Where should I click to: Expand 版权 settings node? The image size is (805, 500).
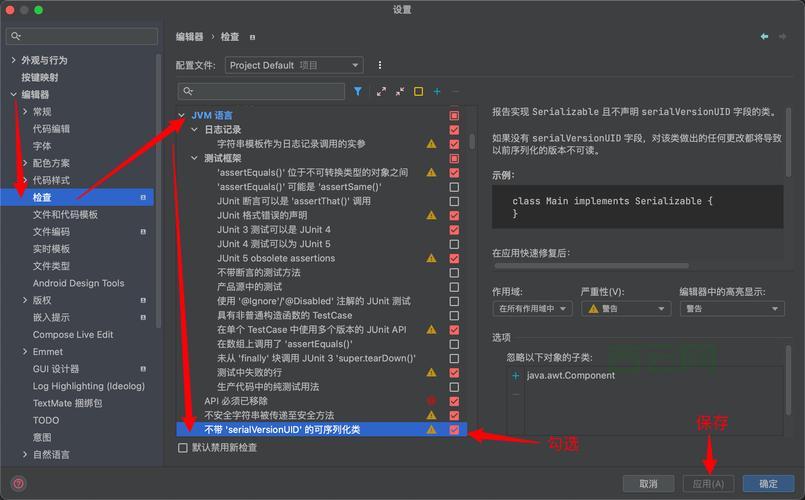tap(25, 300)
